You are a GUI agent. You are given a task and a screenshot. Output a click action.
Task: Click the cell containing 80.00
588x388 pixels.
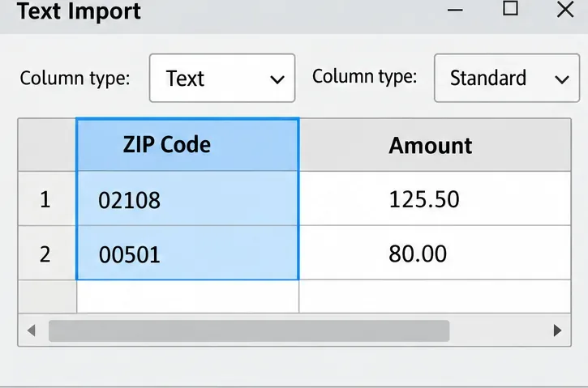coord(435,253)
